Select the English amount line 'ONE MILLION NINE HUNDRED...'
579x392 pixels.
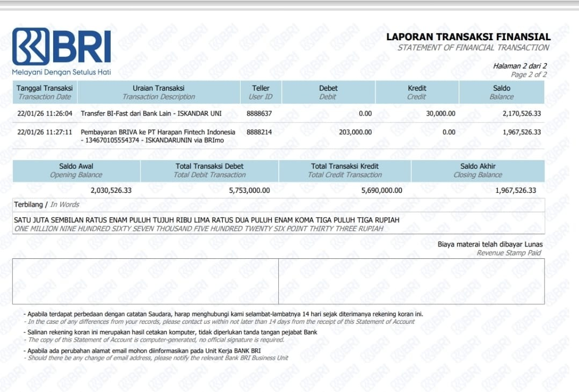[x=199, y=229]
